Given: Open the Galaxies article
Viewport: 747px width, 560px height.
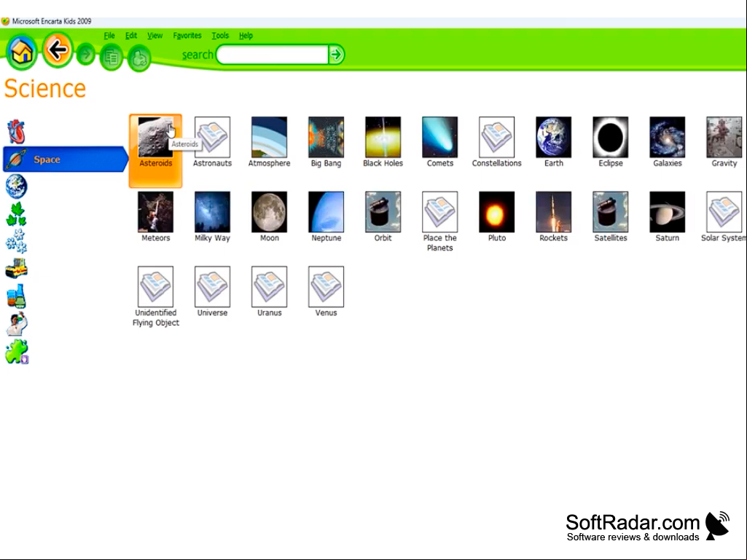Looking at the screenshot, I should [x=667, y=142].
